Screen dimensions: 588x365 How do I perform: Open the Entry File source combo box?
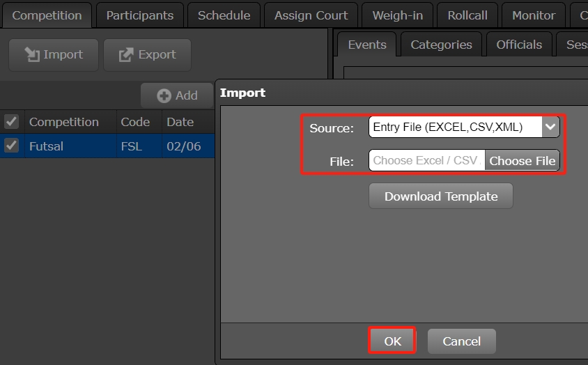(x=455, y=127)
